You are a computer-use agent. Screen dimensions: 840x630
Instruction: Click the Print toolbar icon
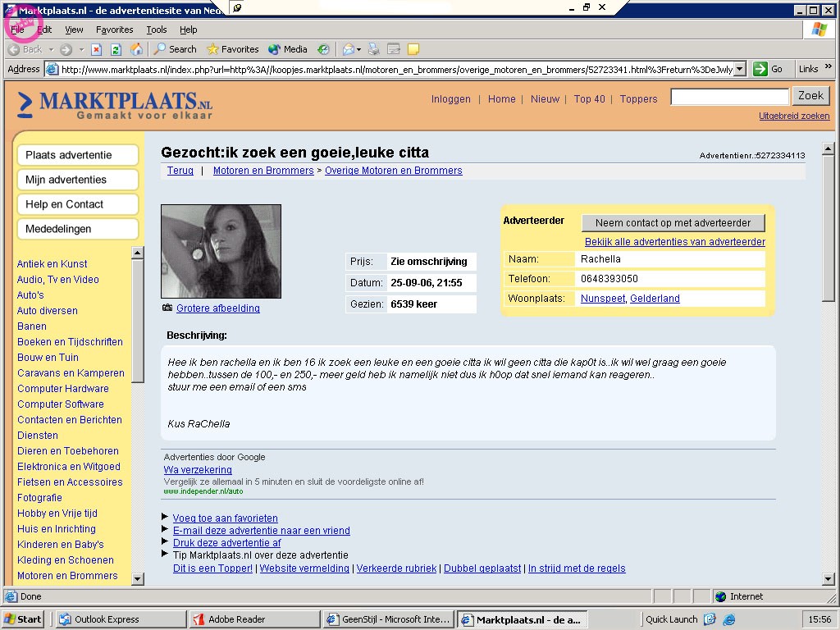[x=374, y=49]
